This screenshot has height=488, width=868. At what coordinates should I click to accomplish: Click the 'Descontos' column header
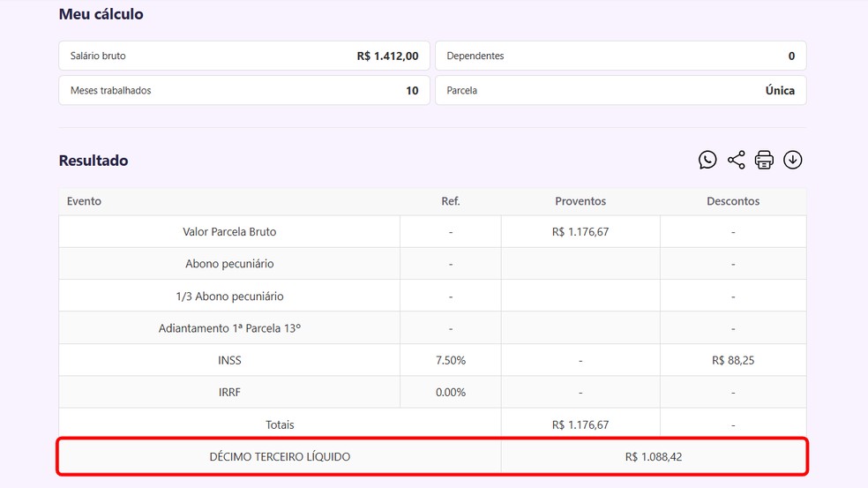pyautogui.click(x=733, y=201)
